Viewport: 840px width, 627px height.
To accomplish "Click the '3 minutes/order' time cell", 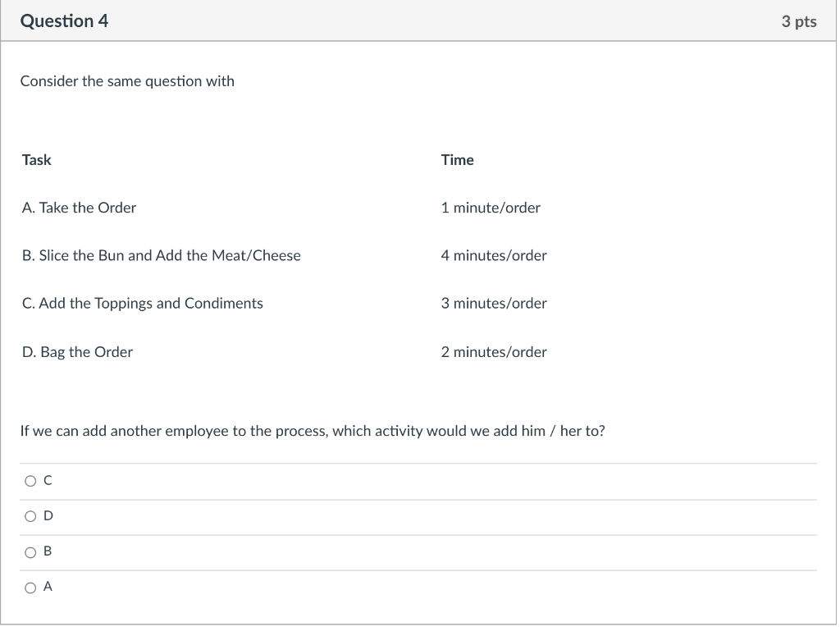I will [493, 304].
